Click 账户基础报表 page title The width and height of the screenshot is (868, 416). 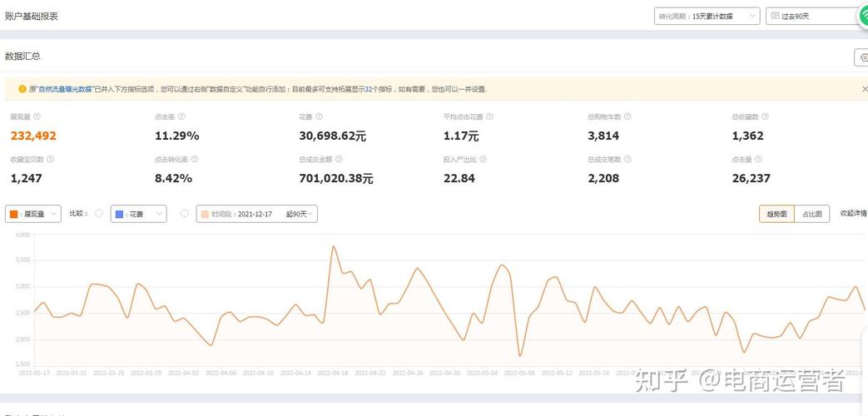32,16
